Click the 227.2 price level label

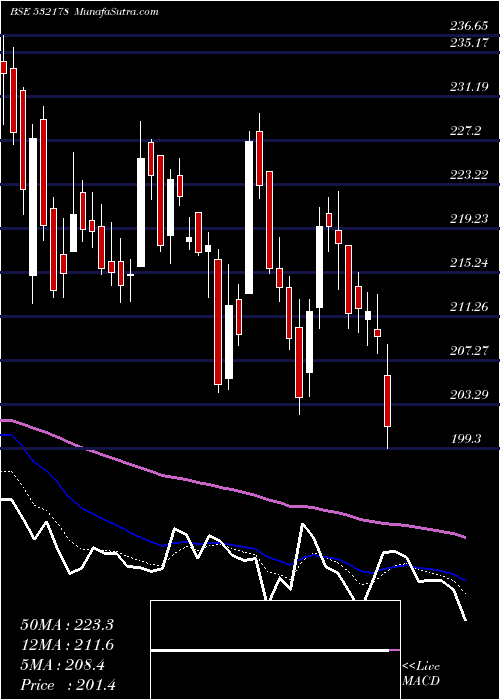pyautogui.click(x=465, y=131)
